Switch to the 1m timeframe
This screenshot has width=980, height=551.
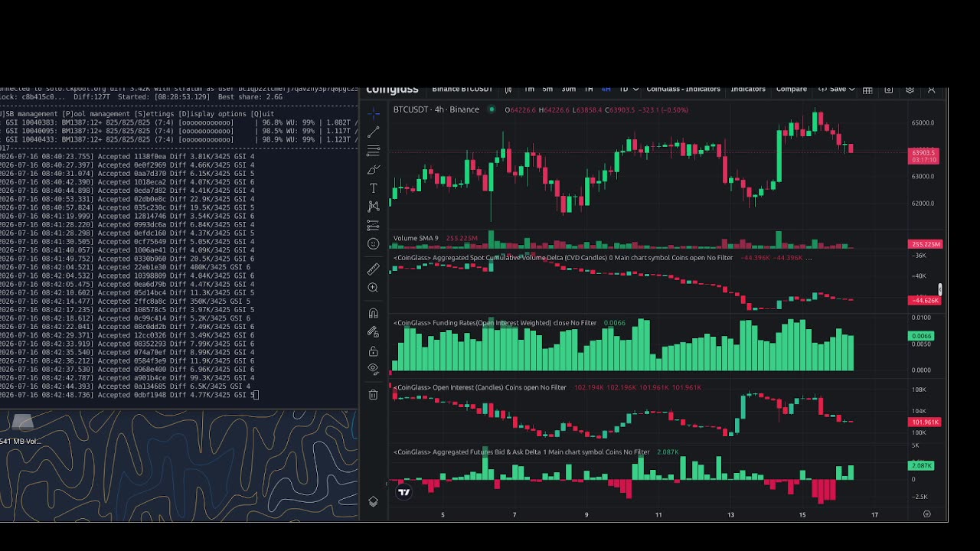529,90
